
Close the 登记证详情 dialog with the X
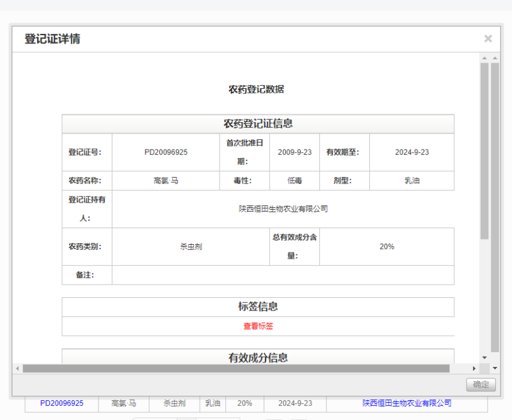[488, 38]
